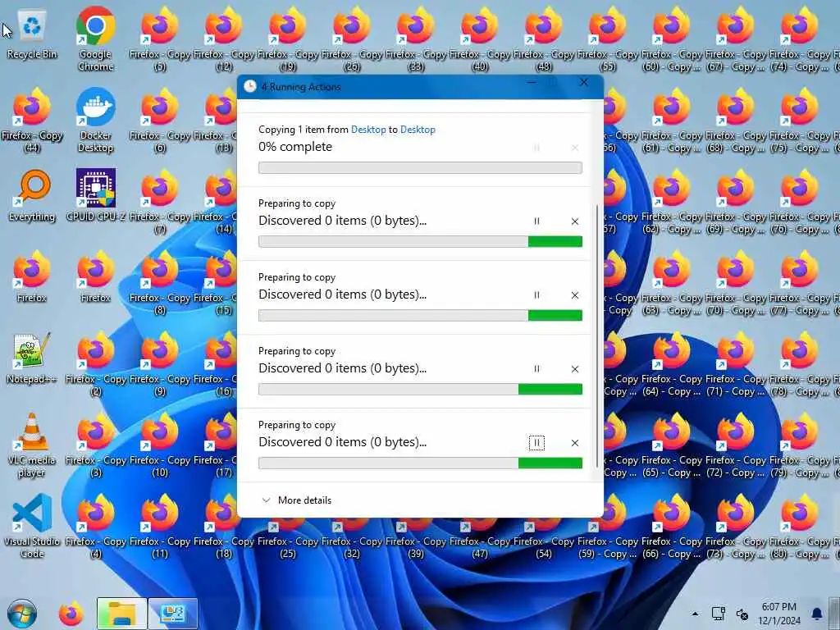Select the Firefox - Copy (64) icon
840x630 pixels.
[x=671, y=364]
